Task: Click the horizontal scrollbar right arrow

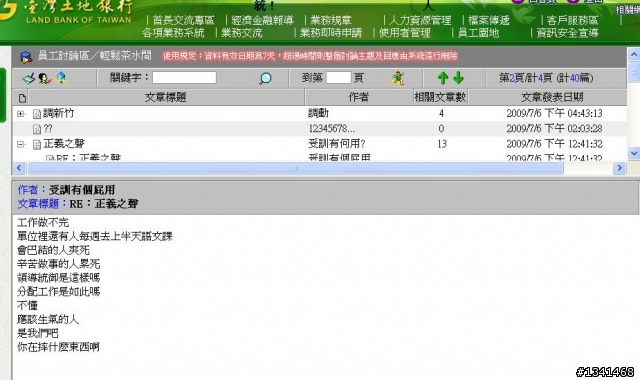Action: click(620, 168)
